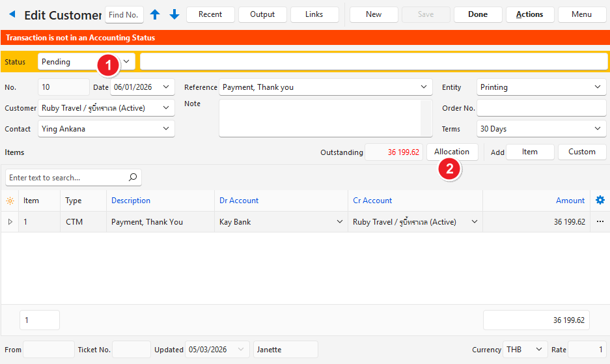Go to next record with down arrow
The height and width of the screenshot is (364, 610).
coord(174,14)
